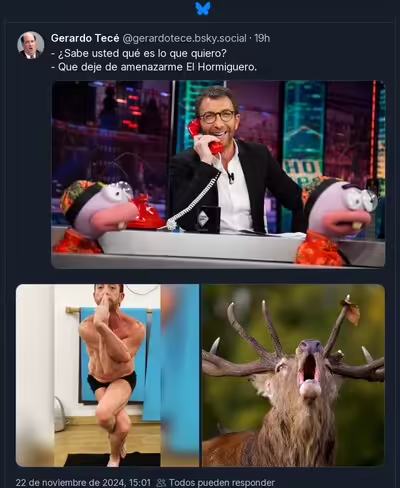Screen dimensions: 400x488
Task: Click the right ant puppet in the top photo
Action: [x=337, y=222]
